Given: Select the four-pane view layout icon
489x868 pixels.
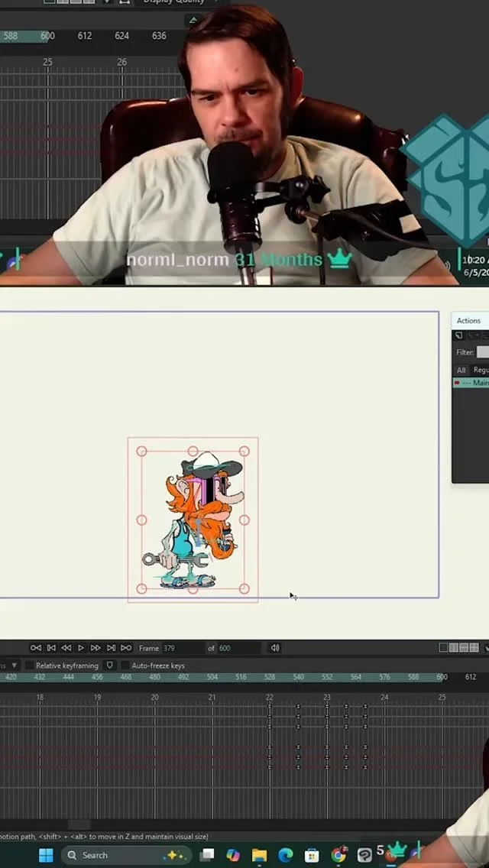Looking at the screenshot, I should coord(474,648).
